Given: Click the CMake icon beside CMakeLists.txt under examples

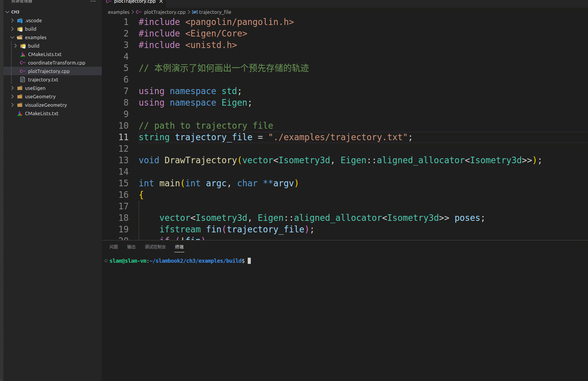Looking at the screenshot, I should (x=22, y=54).
